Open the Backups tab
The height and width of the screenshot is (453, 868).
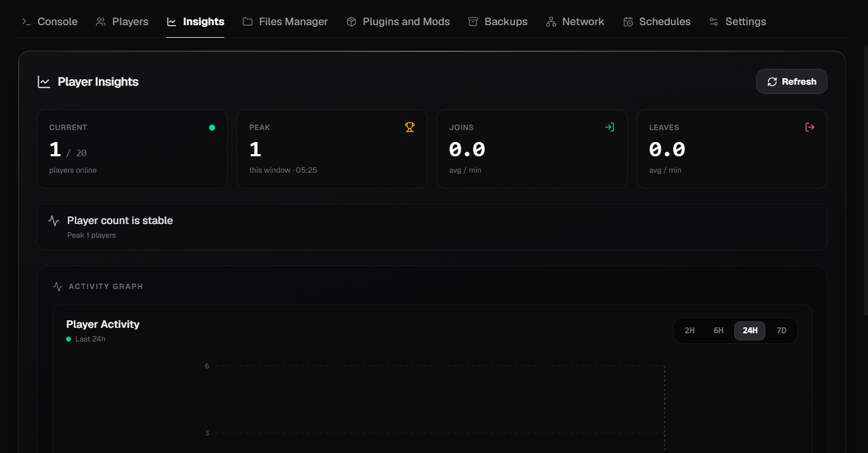click(498, 21)
